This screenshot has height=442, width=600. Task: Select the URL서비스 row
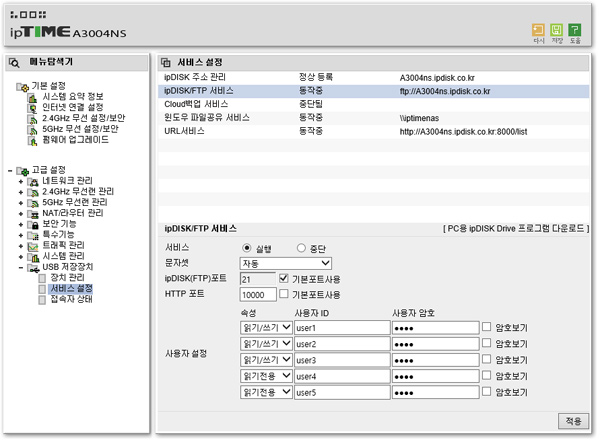(x=374, y=131)
